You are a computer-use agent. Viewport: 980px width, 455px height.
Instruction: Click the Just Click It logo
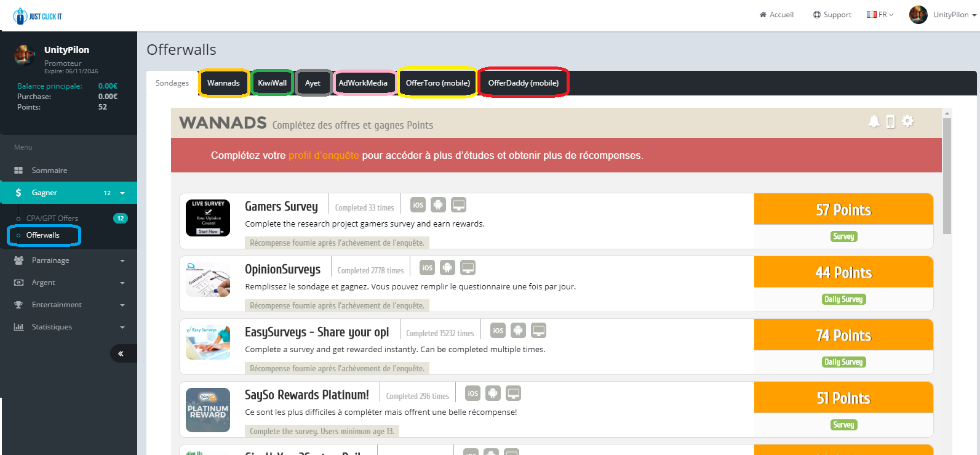(x=38, y=16)
